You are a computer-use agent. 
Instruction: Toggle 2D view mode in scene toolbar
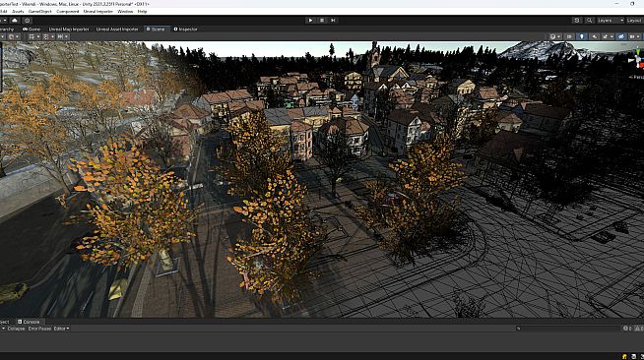coord(569,36)
